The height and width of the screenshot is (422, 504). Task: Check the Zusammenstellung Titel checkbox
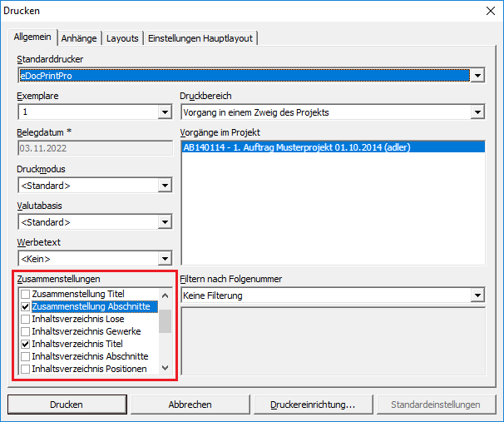(25, 295)
